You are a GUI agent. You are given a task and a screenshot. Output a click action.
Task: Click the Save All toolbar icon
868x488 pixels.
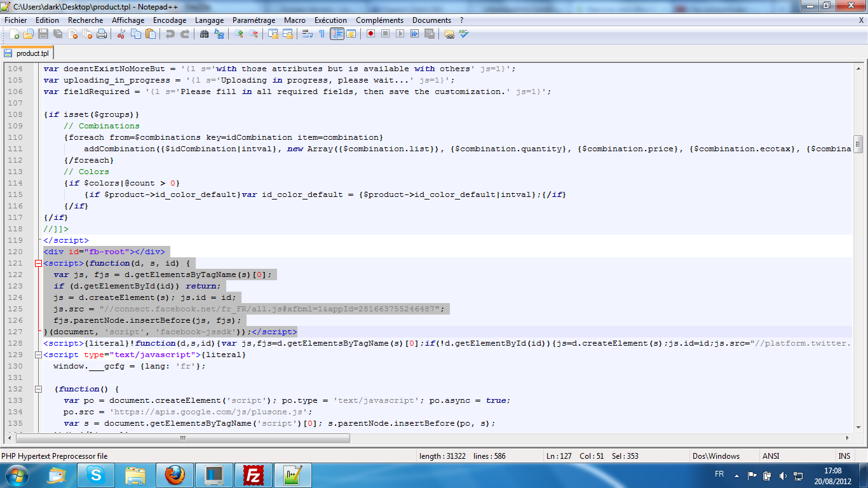coord(58,34)
